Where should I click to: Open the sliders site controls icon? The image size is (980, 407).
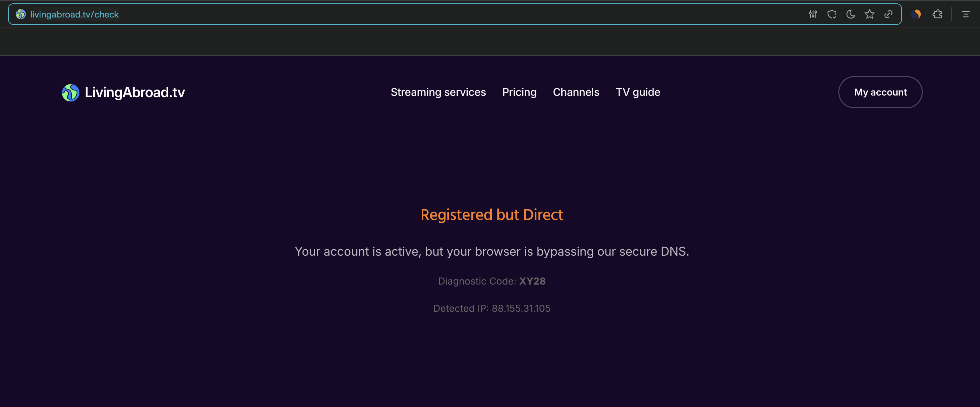(813, 14)
